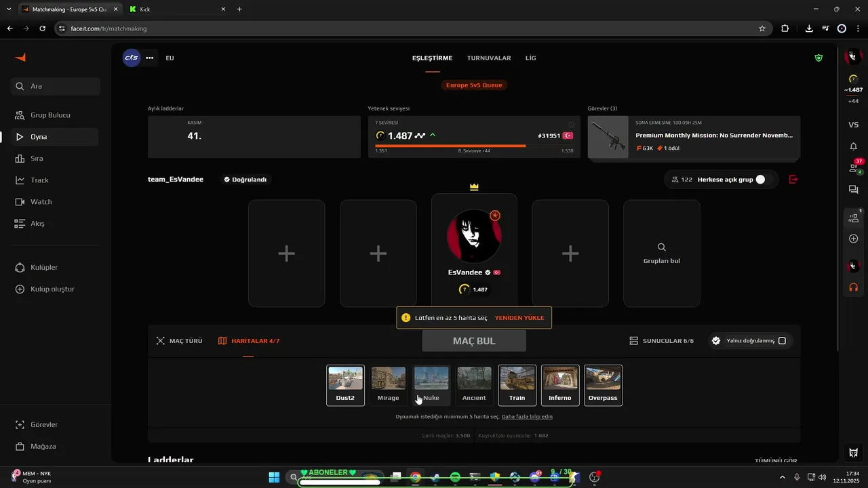
Task: Open Premium Monthly Mission card
Action: [694, 137]
